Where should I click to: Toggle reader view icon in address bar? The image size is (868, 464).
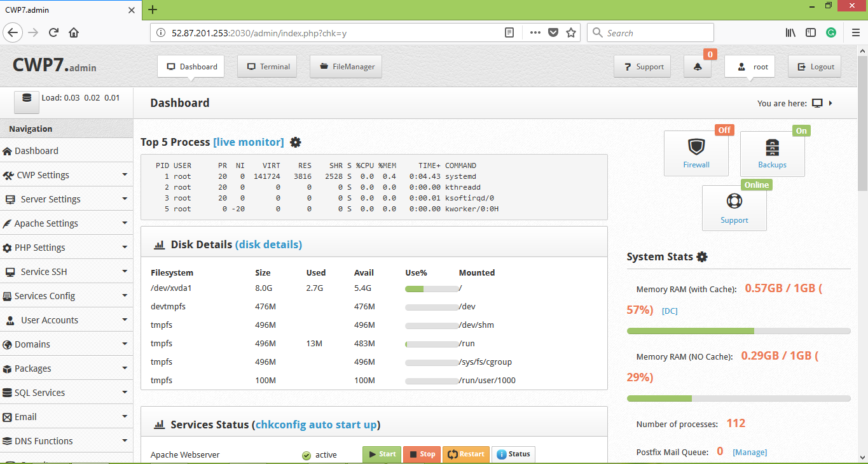click(x=509, y=33)
